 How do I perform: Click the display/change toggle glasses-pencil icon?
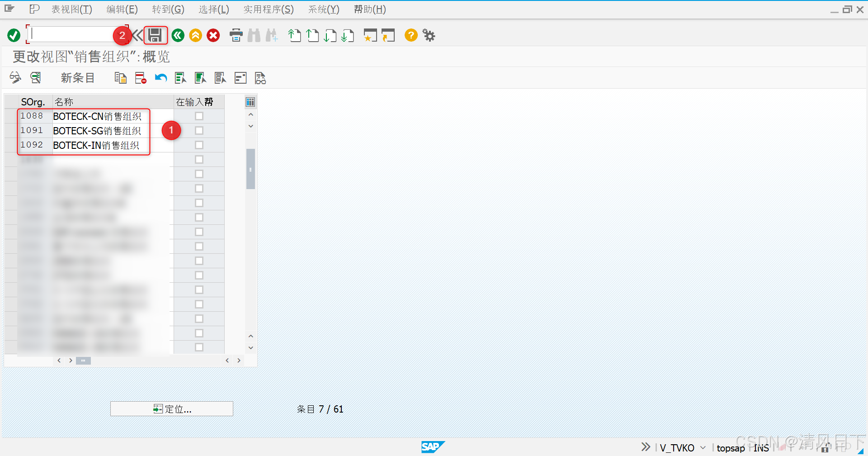click(x=15, y=78)
